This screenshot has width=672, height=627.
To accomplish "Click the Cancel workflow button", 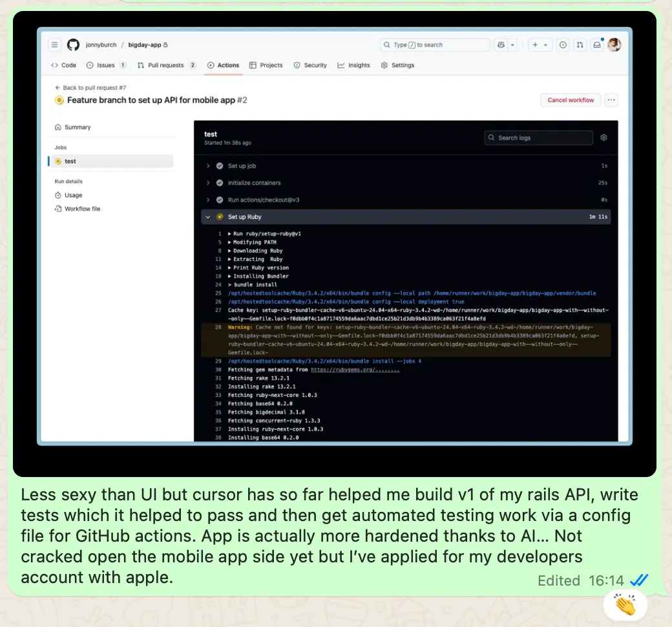I will click(x=571, y=100).
